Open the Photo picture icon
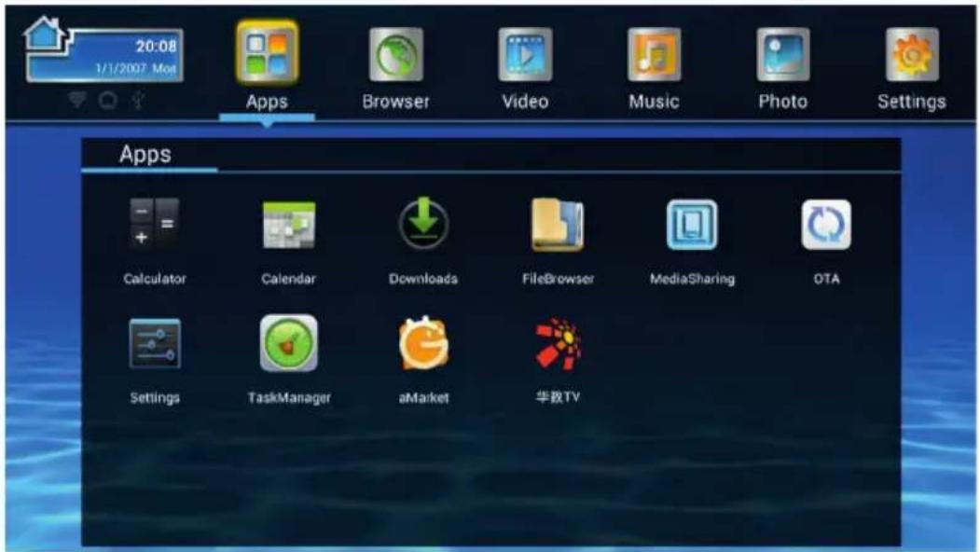980x552 pixels. click(x=783, y=54)
